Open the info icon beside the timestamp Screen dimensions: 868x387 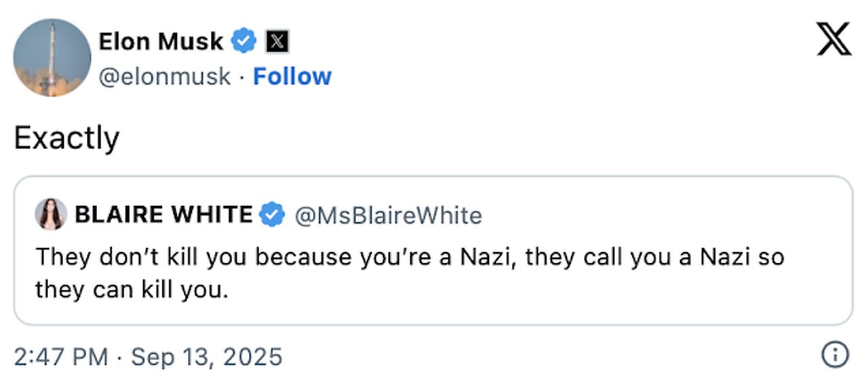(835, 355)
